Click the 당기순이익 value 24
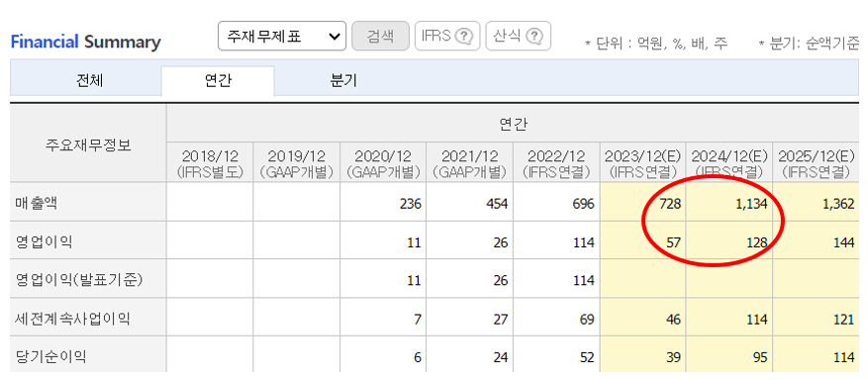Screen dimensions: 868x380 [501, 357]
